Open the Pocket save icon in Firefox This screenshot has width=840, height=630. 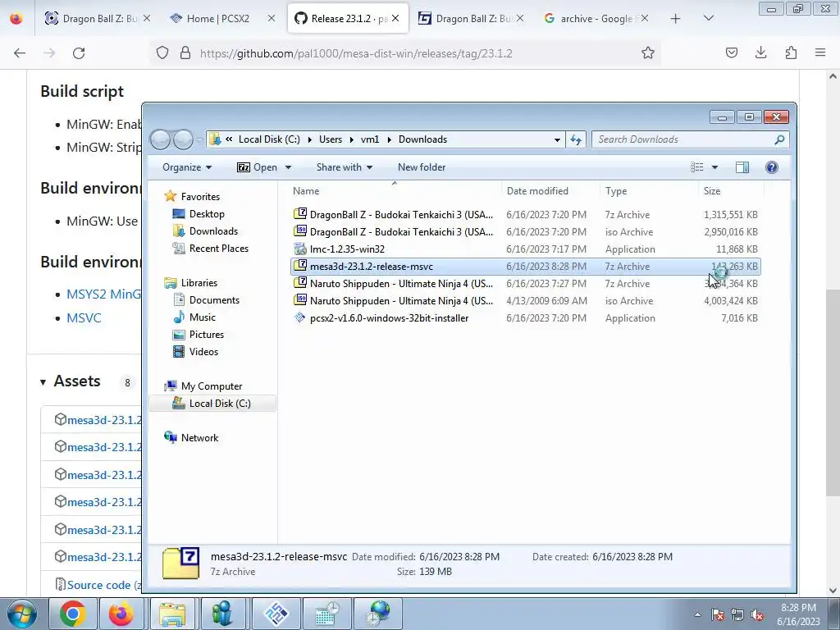pyautogui.click(x=731, y=52)
